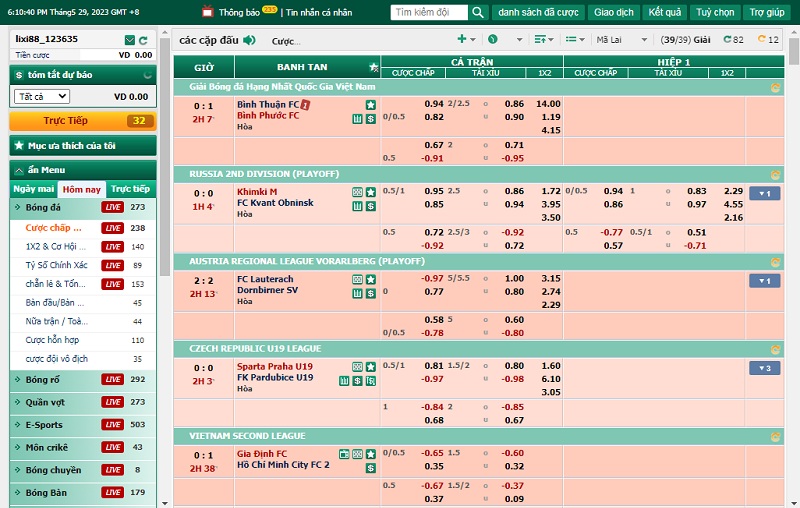Expand more bets for Sparta Praha U19
800x508 pixels.
click(x=764, y=368)
